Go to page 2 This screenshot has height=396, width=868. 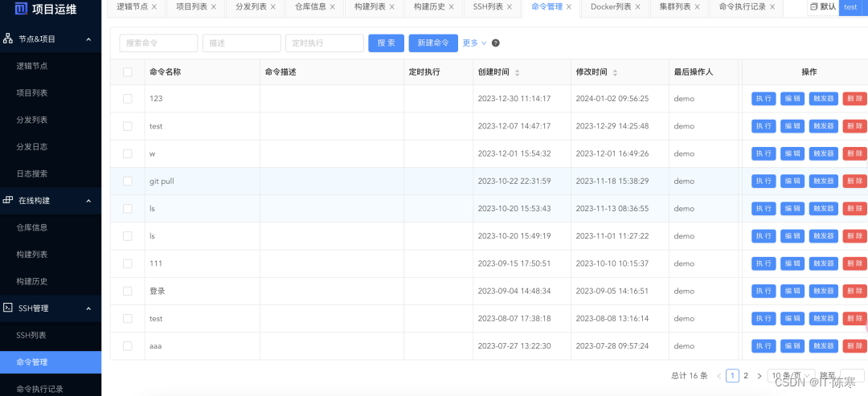[746, 376]
